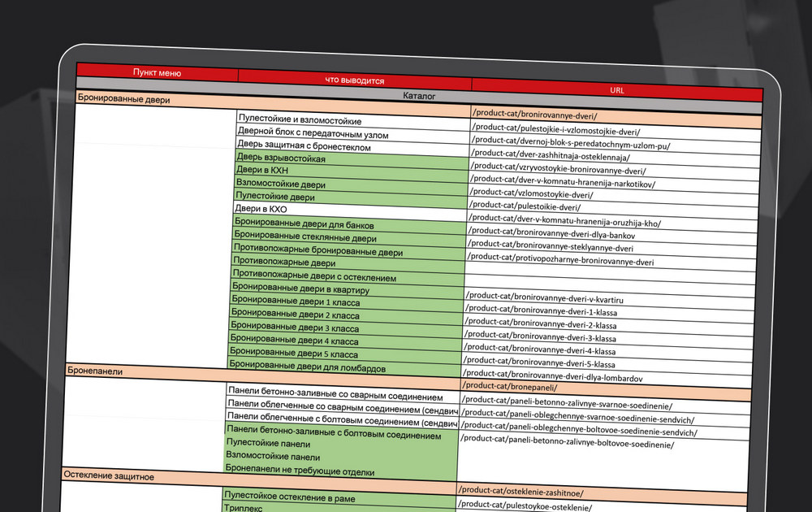Select the 'URL' column header

[617, 90]
